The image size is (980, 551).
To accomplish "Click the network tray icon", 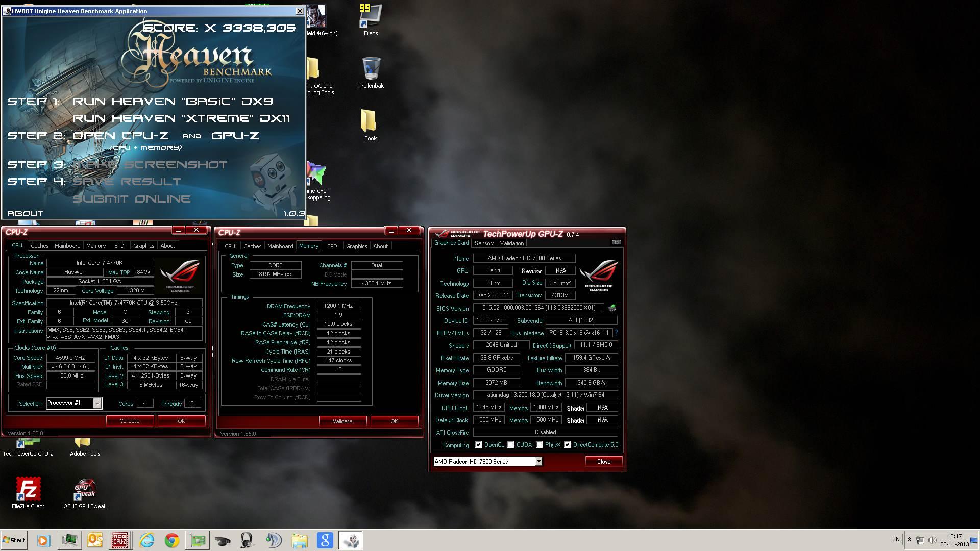I will coord(920,540).
